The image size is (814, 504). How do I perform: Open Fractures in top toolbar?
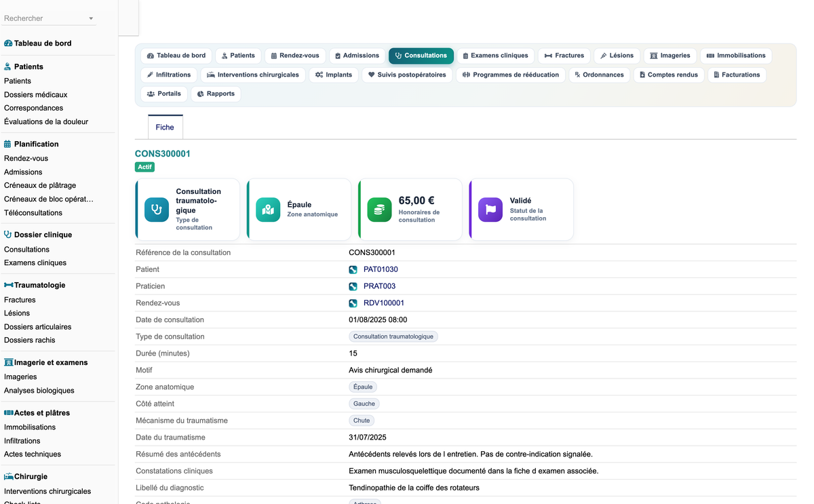coord(564,56)
